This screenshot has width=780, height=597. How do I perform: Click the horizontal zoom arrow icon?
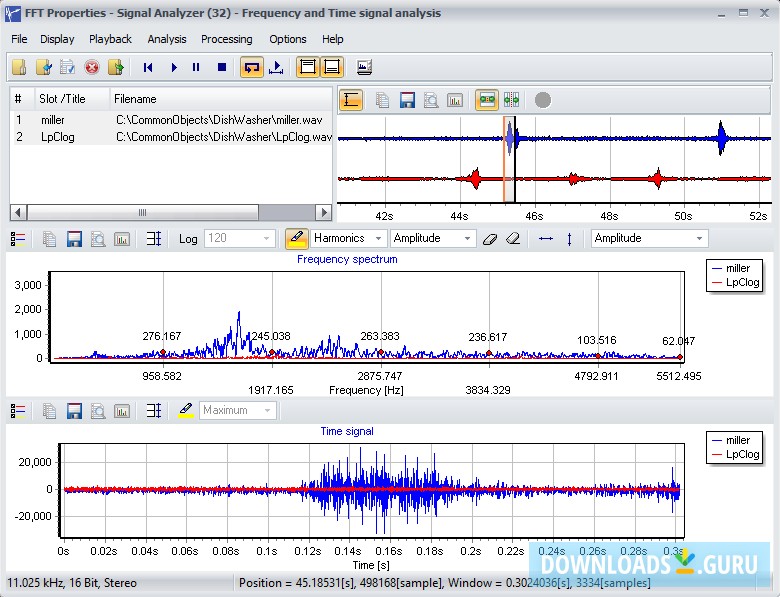click(545, 238)
